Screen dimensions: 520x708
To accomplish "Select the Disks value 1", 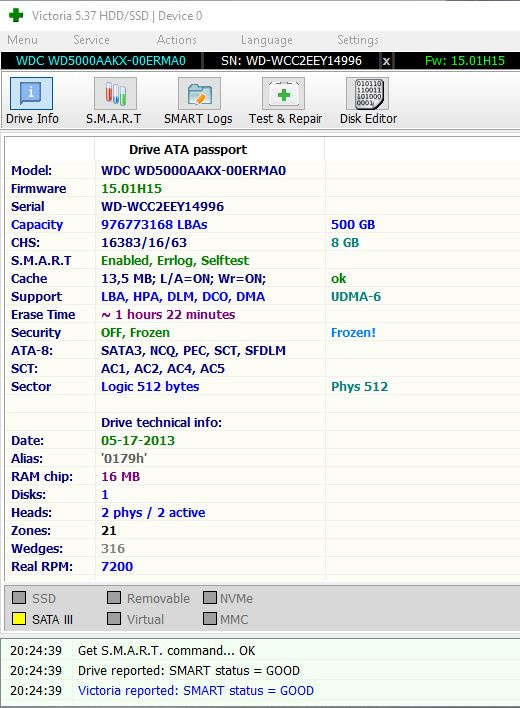I will [x=105, y=495].
